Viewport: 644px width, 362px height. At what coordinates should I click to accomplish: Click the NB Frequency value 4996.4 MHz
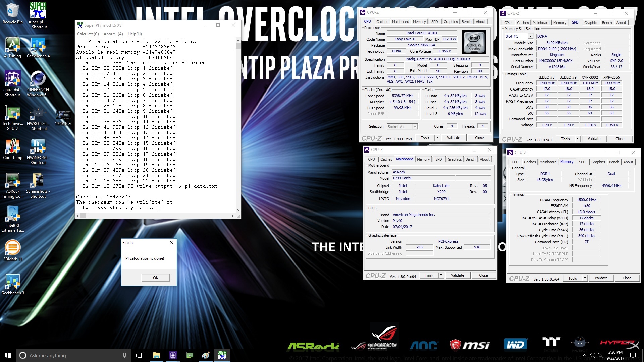611,186
